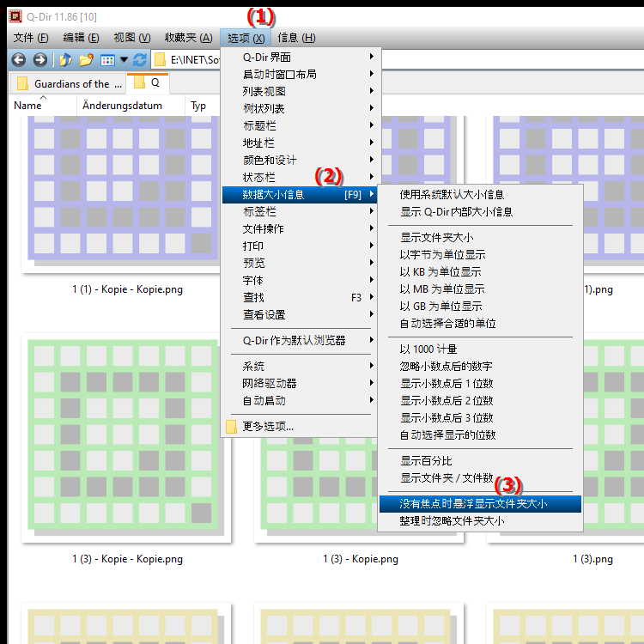Image resolution: width=644 pixels, height=644 pixels.
Task: Expand the 列表视图 submenu
Action: click(x=300, y=91)
